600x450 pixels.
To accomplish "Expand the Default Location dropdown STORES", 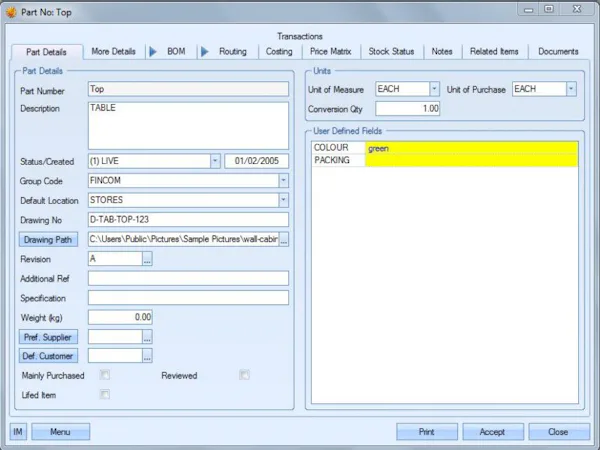I will coord(284,200).
